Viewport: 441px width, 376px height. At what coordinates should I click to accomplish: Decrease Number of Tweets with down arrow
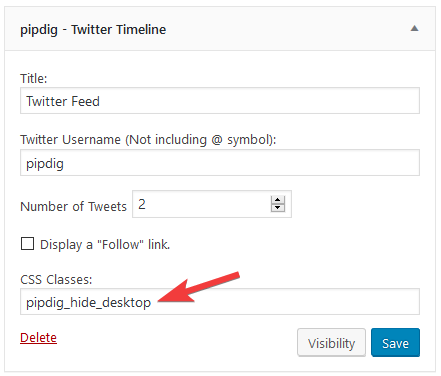278,208
